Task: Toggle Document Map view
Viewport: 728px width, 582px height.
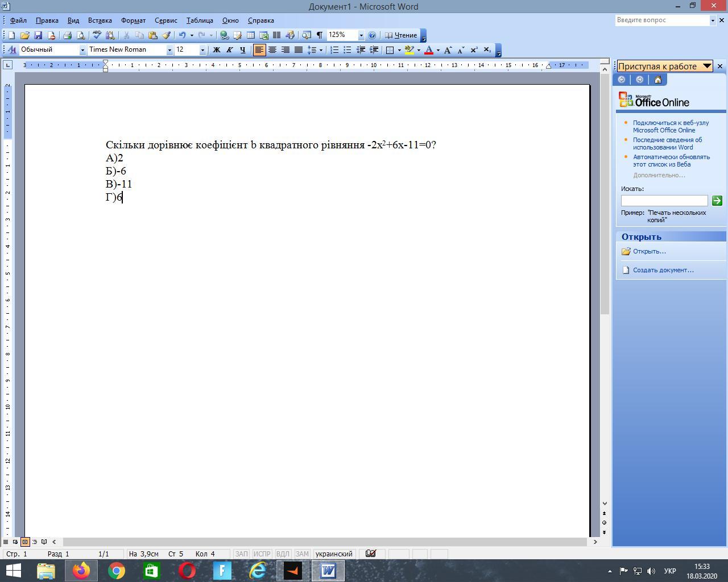Action: (x=307, y=35)
